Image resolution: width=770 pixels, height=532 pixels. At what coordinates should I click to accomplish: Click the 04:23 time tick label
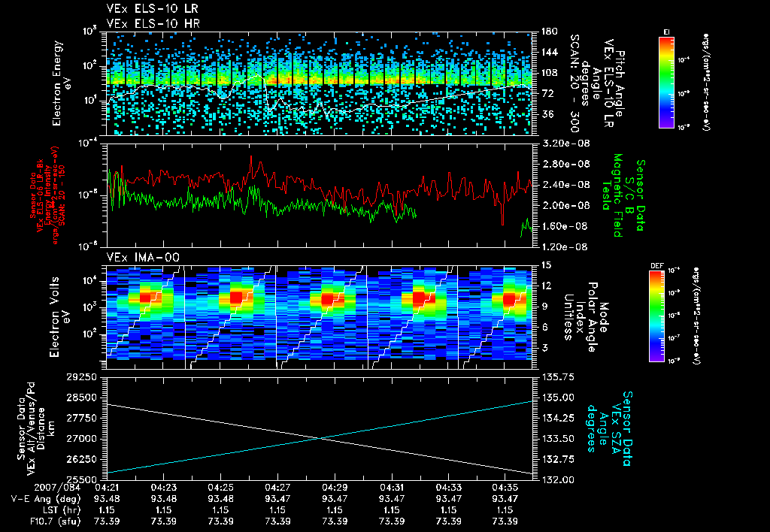[x=163, y=488]
